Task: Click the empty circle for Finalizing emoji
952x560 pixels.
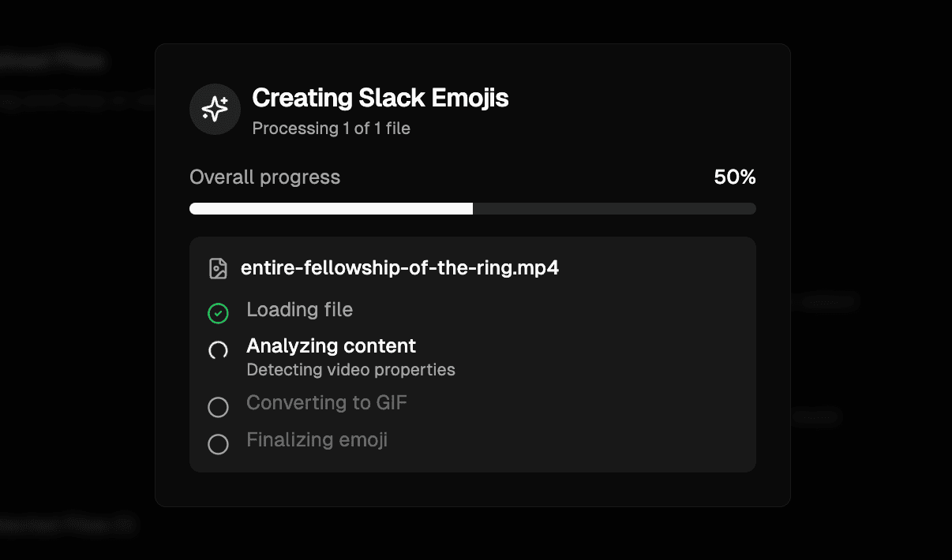Action: tap(218, 444)
